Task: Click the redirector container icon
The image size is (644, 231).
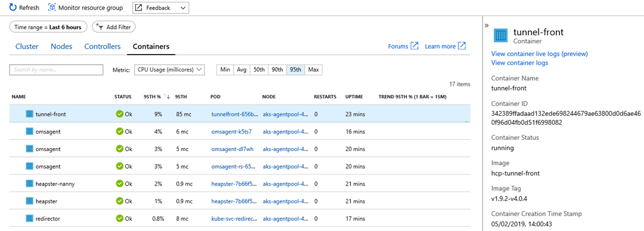Action: [29, 218]
